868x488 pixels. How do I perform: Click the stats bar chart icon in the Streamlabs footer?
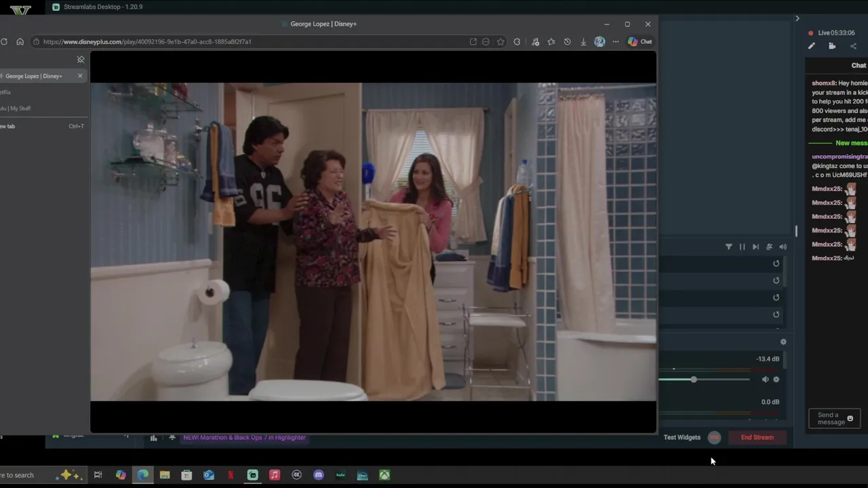pyautogui.click(x=153, y=438)
